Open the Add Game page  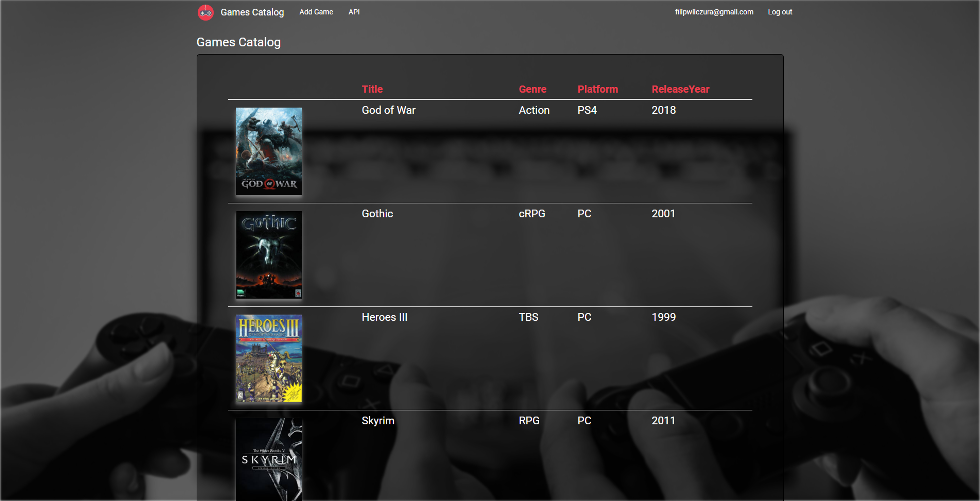point(316,12)
